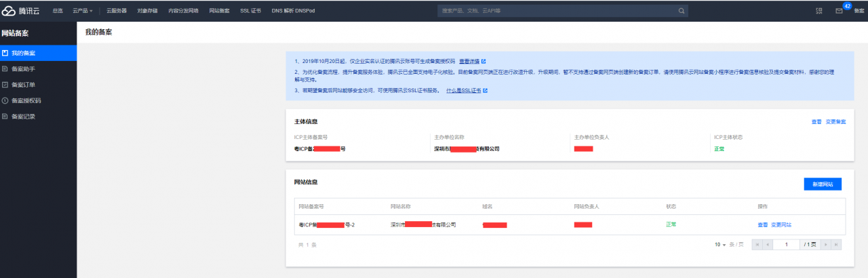This screenshot has height=278, width=868.
Task: Expand the 云产品 dropdown
Action: point(83,11)
